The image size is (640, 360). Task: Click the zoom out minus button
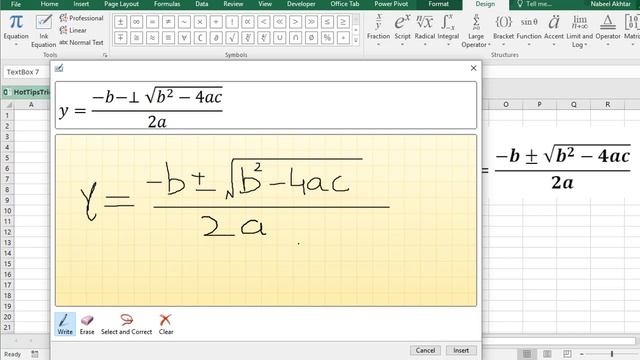click(582, 353)
